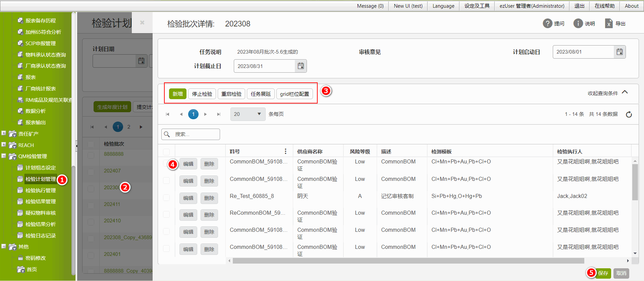Go to last page in detail grid
The image size is (644, 281).
219,114
